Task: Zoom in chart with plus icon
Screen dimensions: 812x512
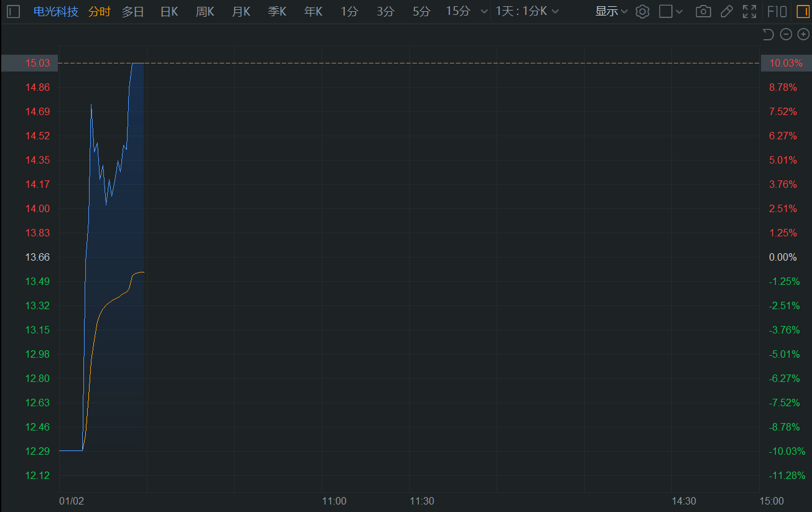Action: 803,35
